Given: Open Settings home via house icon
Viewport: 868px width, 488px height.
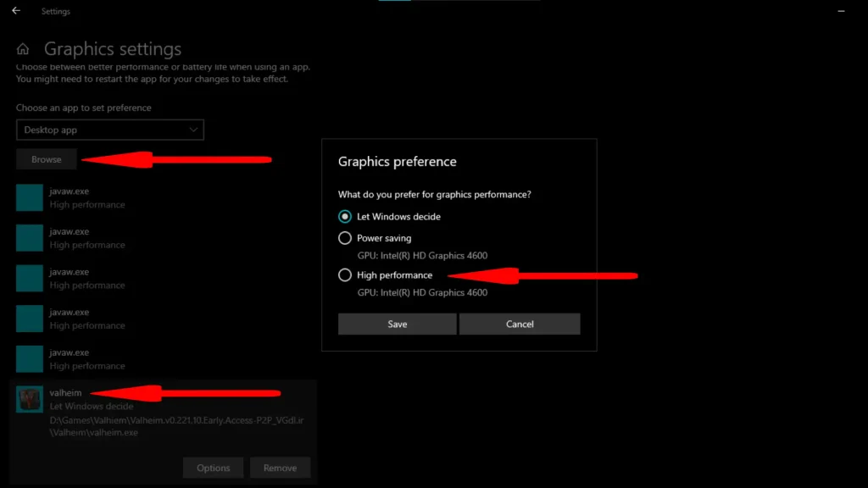Looking at the screenshot, I should coord(23,49).
